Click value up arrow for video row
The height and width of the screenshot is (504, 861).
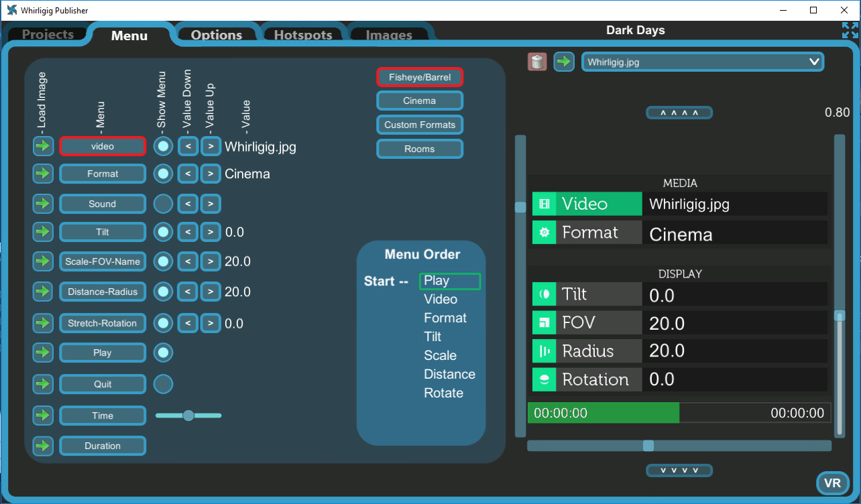211,146
